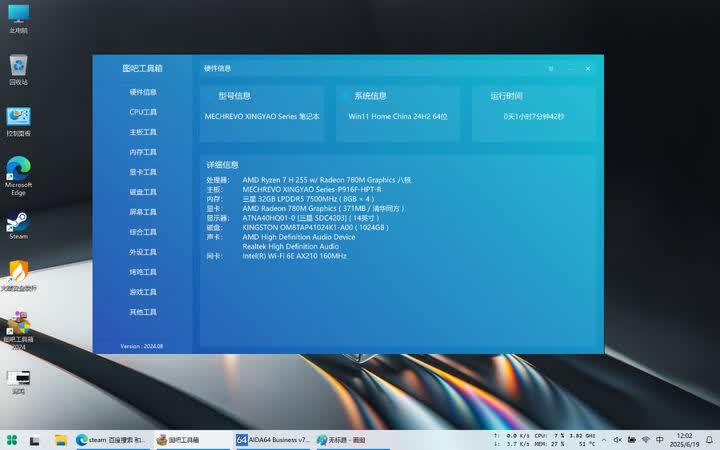This screenshot has height=450, width=720.
Task: Close the 图吧工具箱 window
Action: pos(588,69)
